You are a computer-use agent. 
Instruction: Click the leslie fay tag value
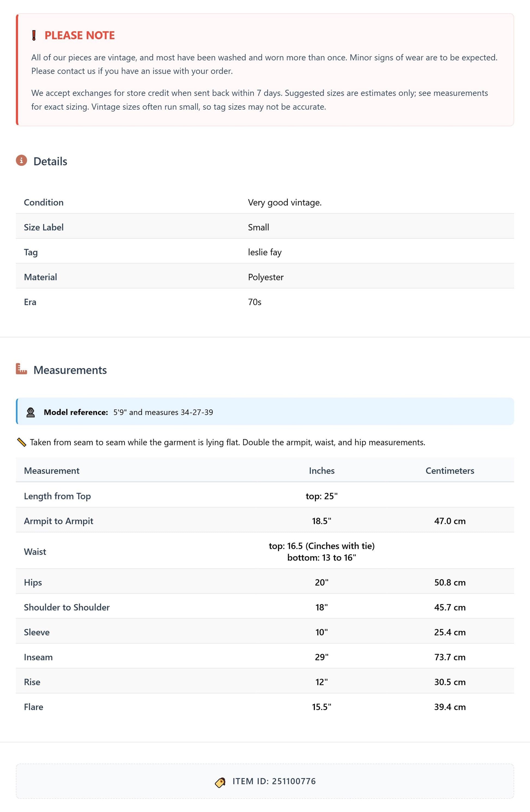tap(265, 252)
